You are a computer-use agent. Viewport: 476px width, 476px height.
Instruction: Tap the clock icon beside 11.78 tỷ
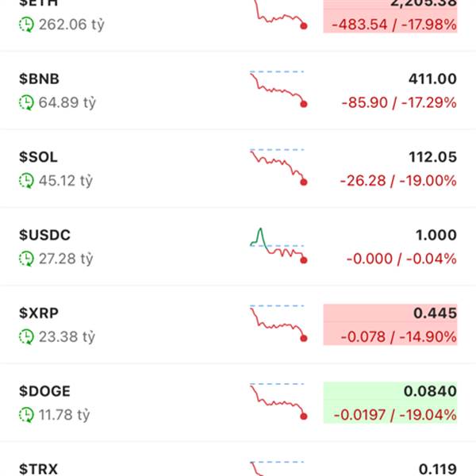coord(26,415)
